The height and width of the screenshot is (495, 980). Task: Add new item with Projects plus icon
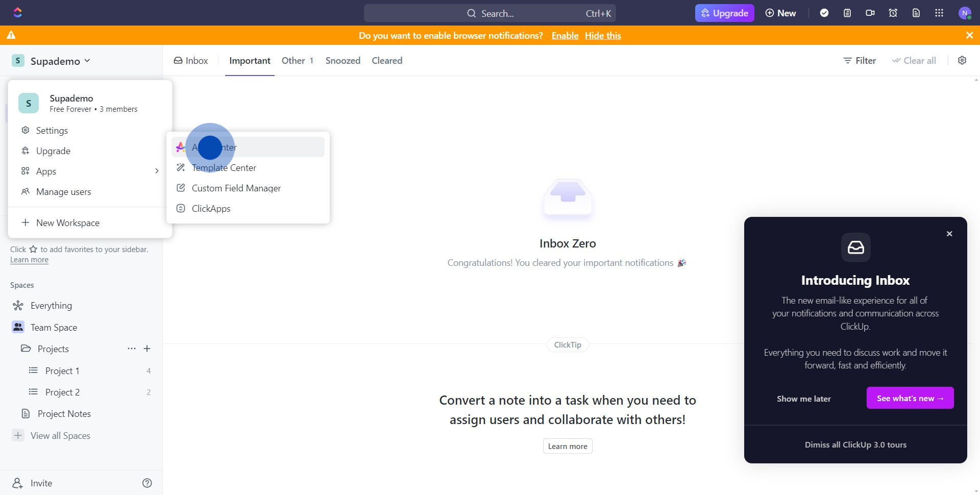click(147, 349)
